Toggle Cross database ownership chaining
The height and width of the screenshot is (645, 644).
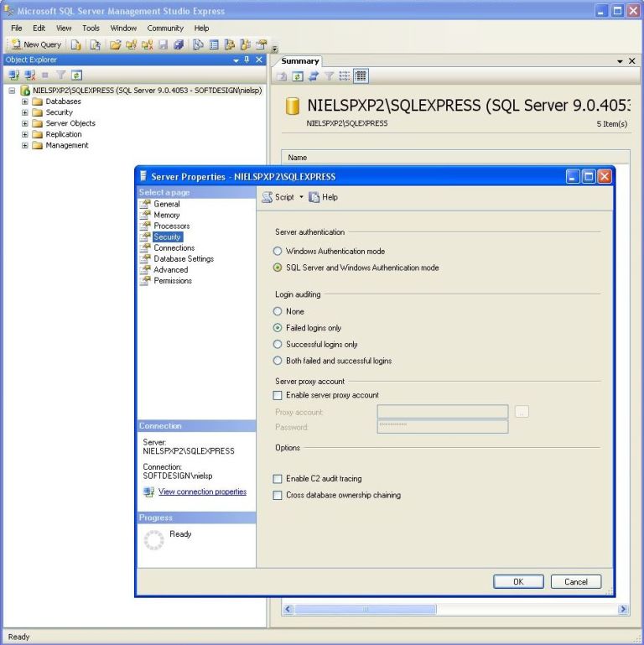point(278,495)
